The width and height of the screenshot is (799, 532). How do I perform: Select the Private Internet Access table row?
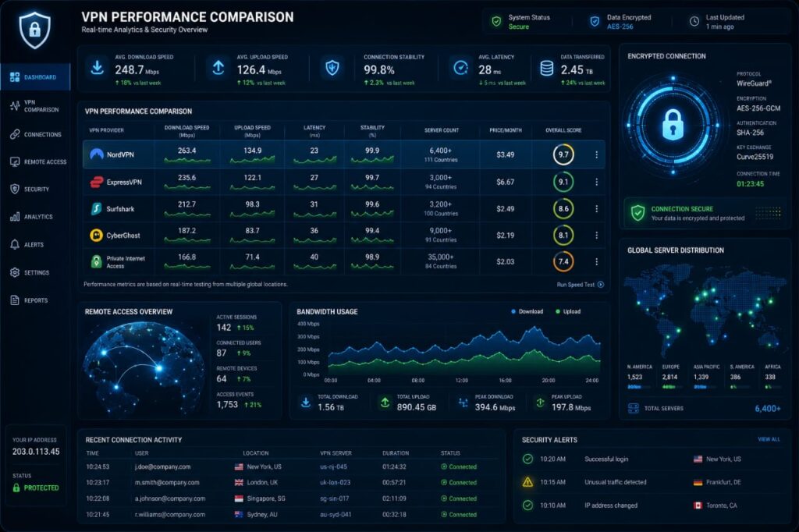tap(344, 262)
